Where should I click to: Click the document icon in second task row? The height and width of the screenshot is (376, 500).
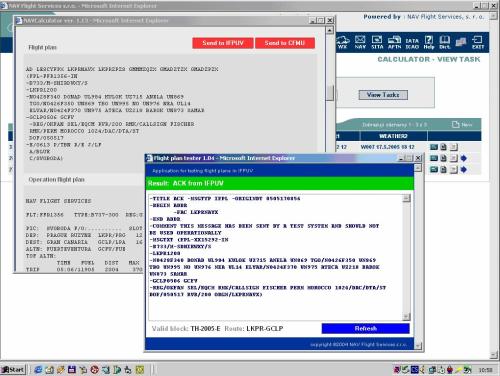click(x=443, y=158)
